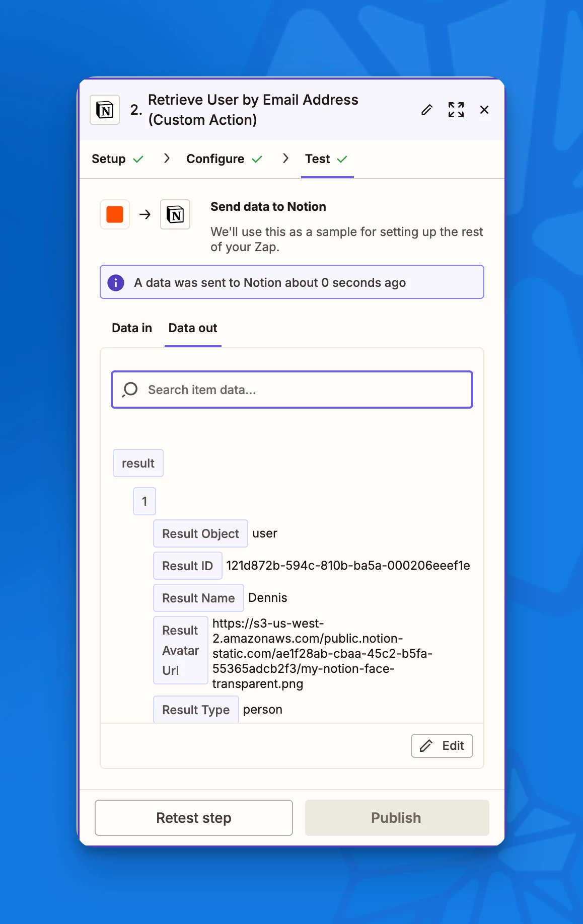Rename step with the pencil icon
583x924 pixels.
[427, 110]
